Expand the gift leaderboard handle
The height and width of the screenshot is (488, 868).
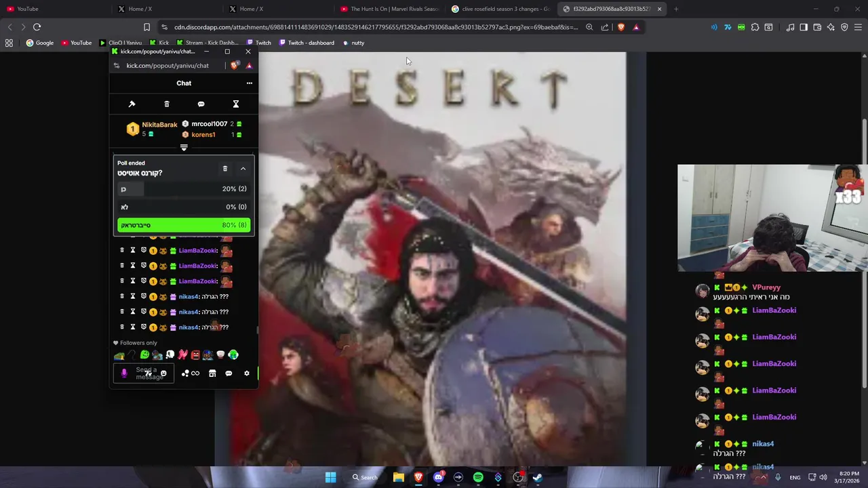tap(184, 147)
